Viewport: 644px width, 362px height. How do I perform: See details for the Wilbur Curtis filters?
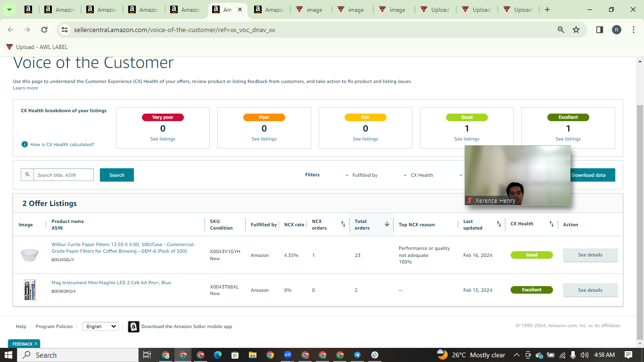click(590, 255)
